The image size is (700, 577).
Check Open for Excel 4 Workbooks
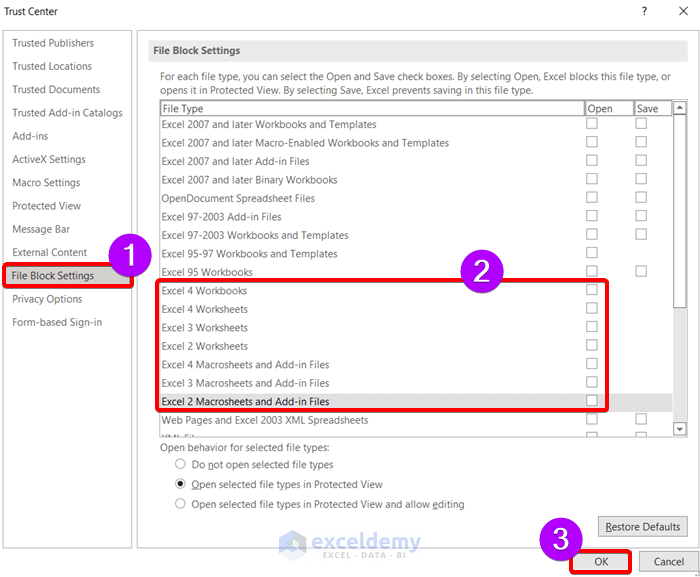592,290
